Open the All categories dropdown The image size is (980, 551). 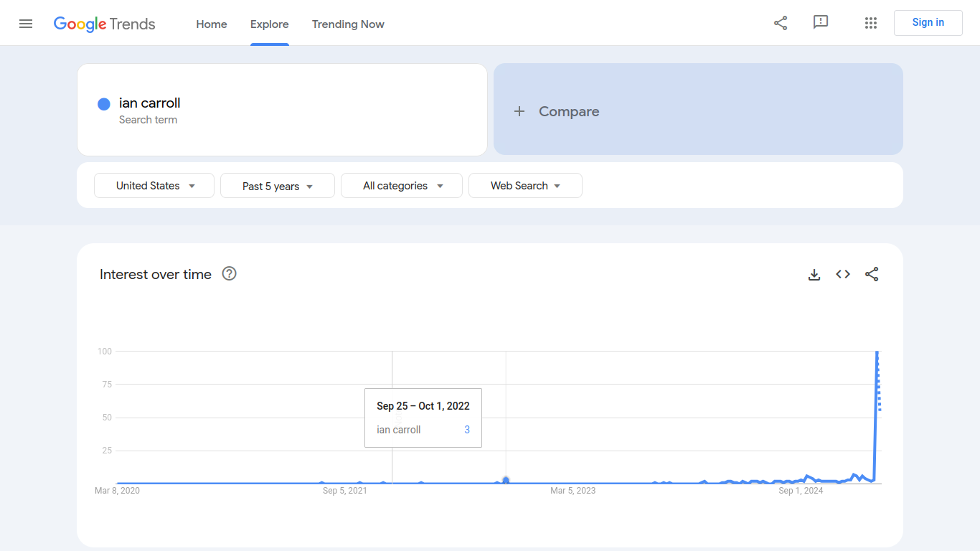tap(402, 186)
